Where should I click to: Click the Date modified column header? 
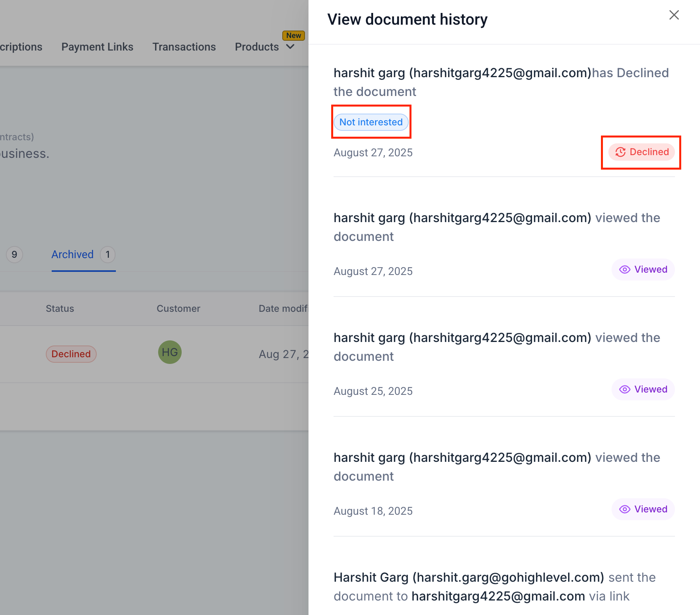(283, 309)
